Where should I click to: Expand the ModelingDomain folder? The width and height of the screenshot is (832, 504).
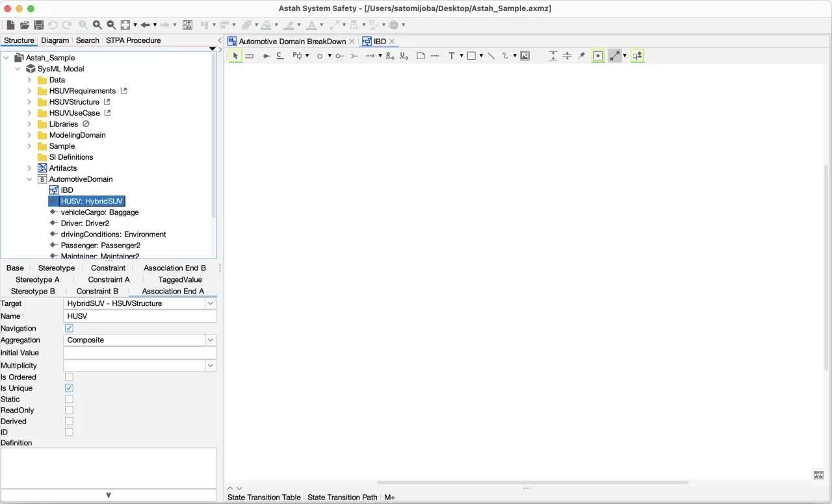point(29,135)
